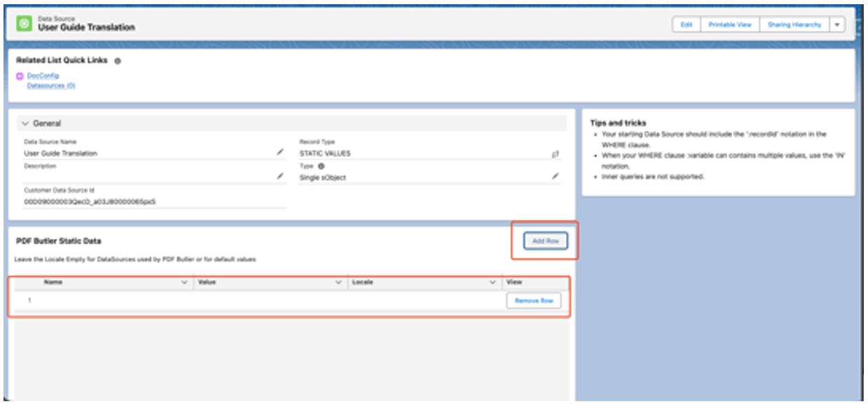This screenshot has height=404, width=868.
Task: Click the green Data Source record icon
Action: [x=24, y=24]
